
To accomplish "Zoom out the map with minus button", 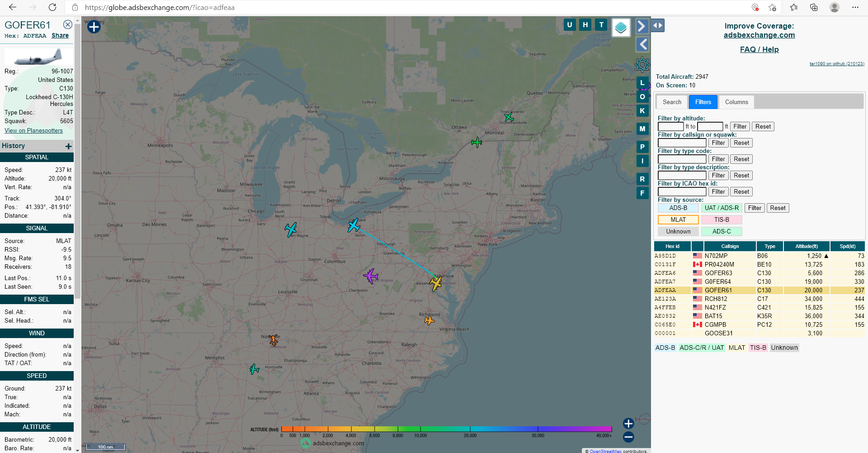I will pos(628,437).
